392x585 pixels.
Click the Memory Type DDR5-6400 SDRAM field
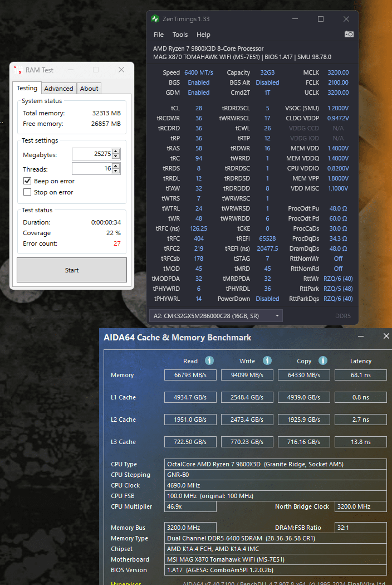click(x=276, y=538)
